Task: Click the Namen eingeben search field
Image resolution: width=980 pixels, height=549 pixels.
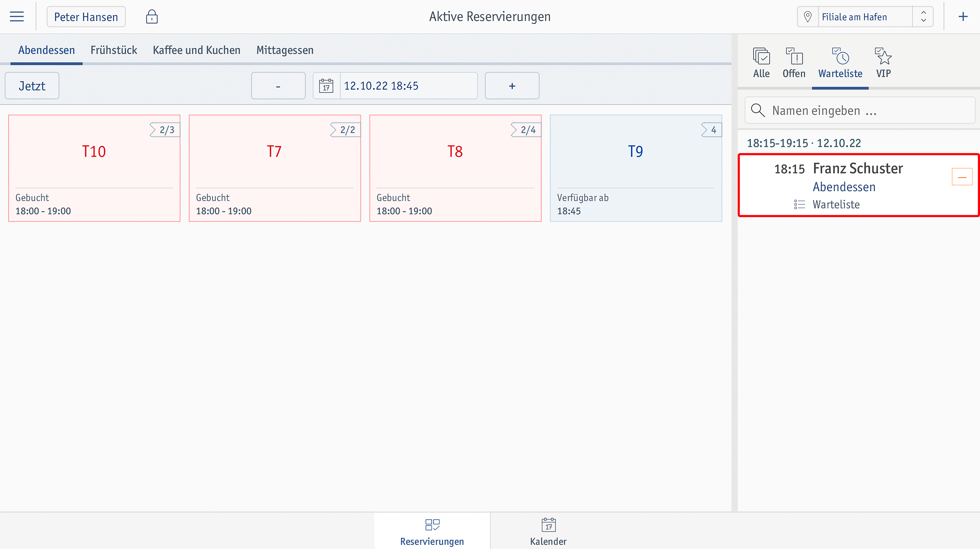Action: [x=860, y=111]
